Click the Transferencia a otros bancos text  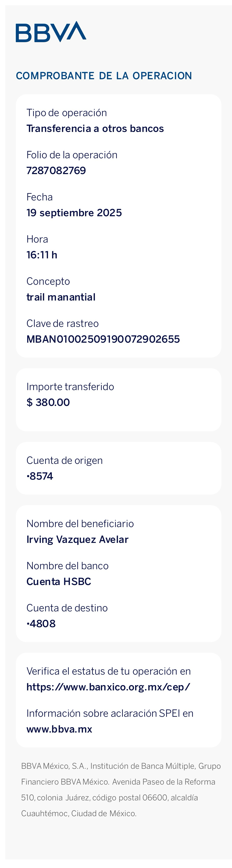(x=95, y=128)
